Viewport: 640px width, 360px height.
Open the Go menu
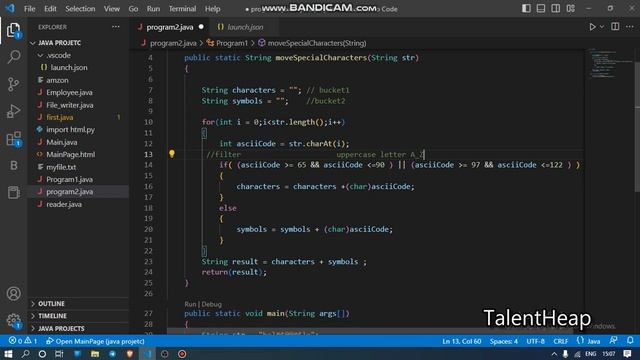pyautogui.click(x=133, y=9)
